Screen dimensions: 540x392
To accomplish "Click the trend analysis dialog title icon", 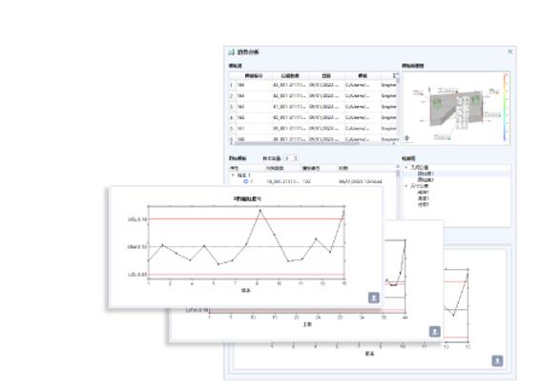I will pyautogui.click(x=231, y=52).
